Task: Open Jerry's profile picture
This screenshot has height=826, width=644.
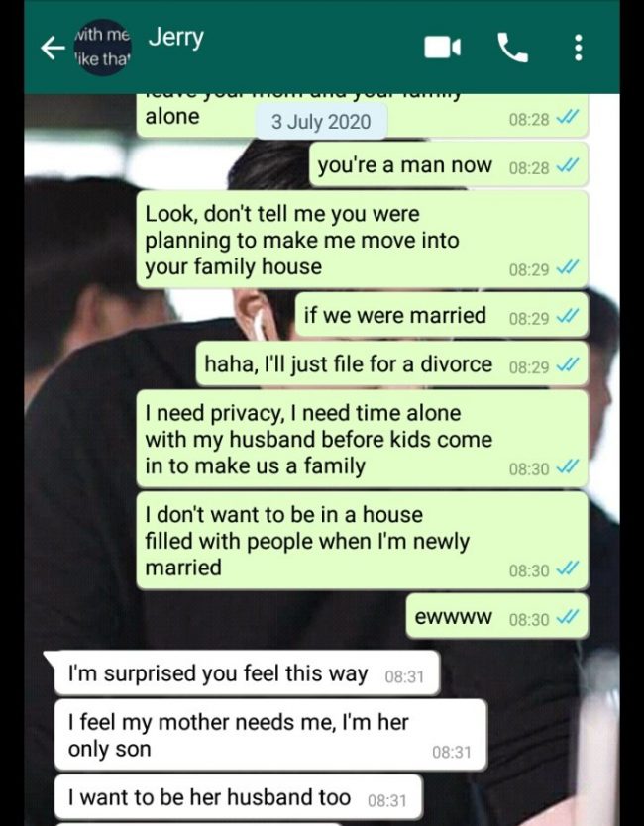Action: pos(103,48)
